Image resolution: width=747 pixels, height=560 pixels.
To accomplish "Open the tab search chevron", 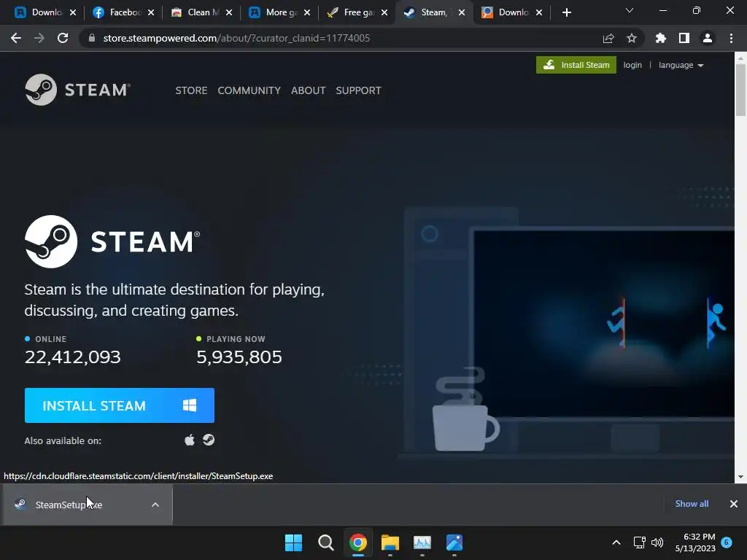I will 630,10.
